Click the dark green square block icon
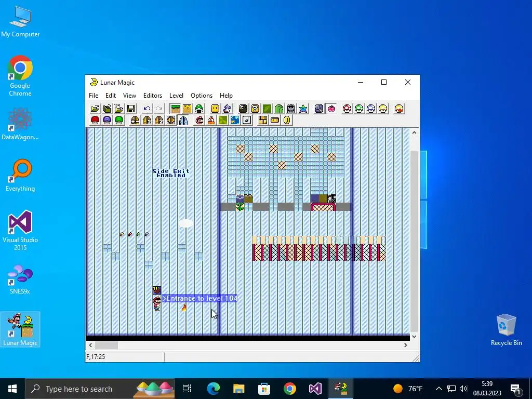The width and height of the screenshot is (532, 399). click(267, 109)
